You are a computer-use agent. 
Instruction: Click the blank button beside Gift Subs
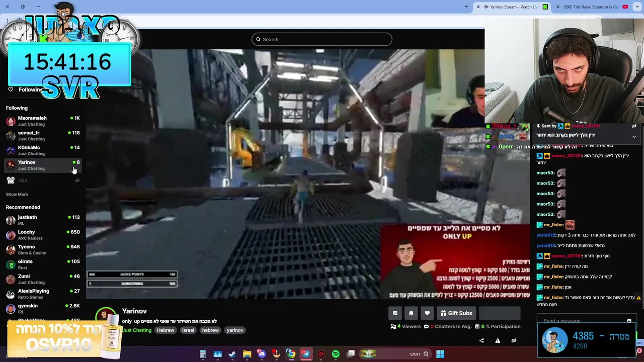500,313
